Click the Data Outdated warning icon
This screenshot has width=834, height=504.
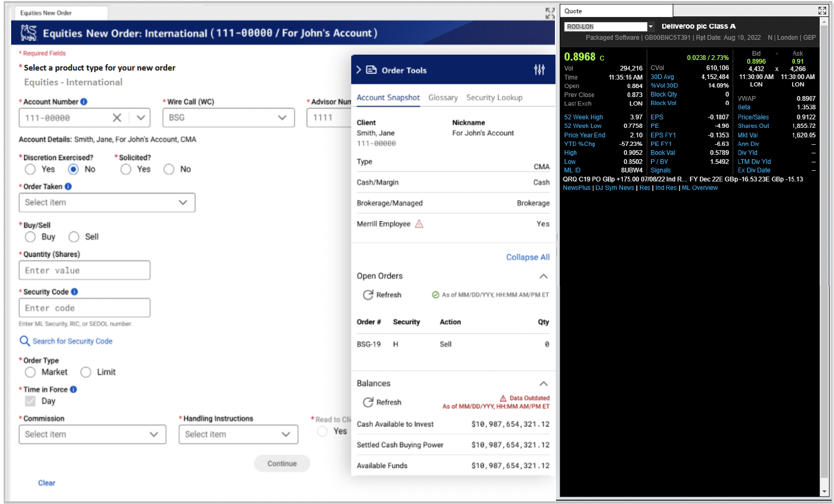[503, 398]
